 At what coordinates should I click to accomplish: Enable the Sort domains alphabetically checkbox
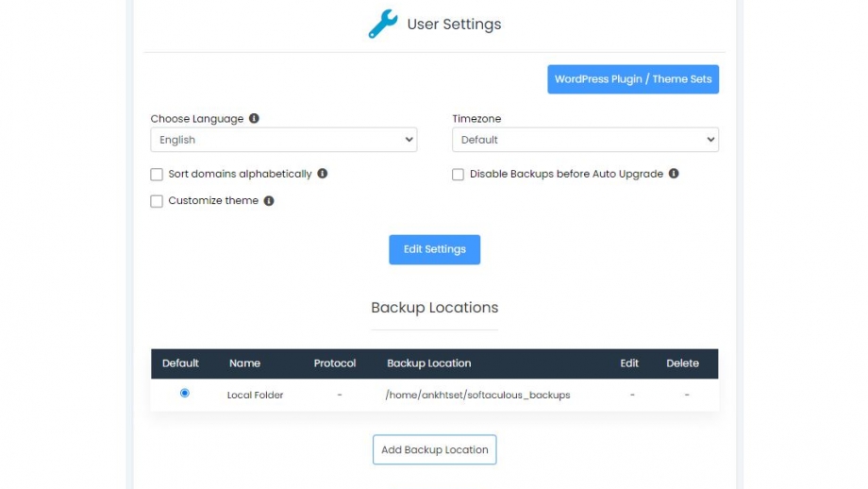[157, 175]
